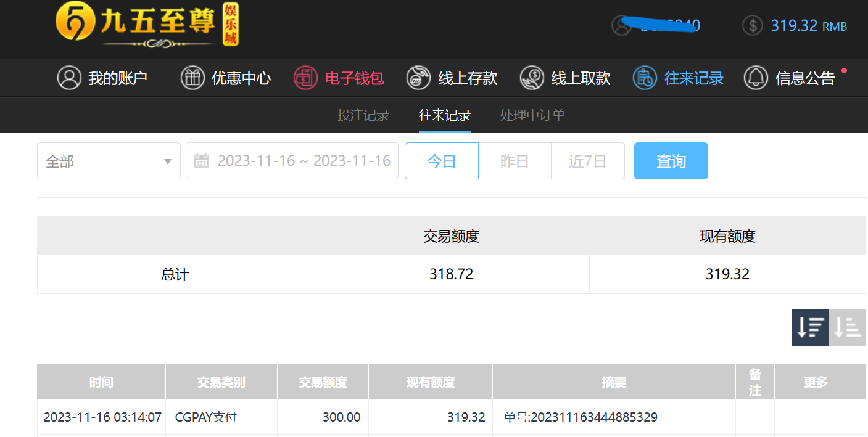868x437 pixels.
Task: Click the 线上存款 deposit icon
Action: pyautogui.click(x=418, y=78)
